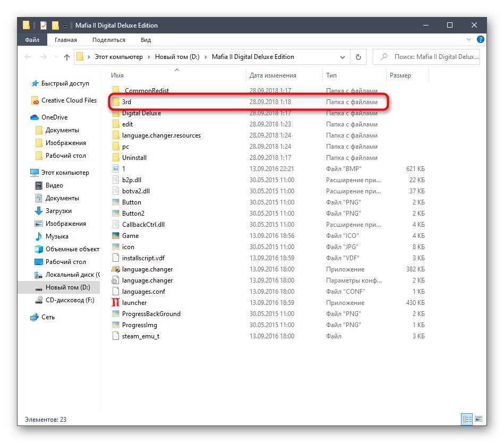Viewport: 504px width, 443px height.
Task: Click the search field for this folder
Action: point(426,57)
